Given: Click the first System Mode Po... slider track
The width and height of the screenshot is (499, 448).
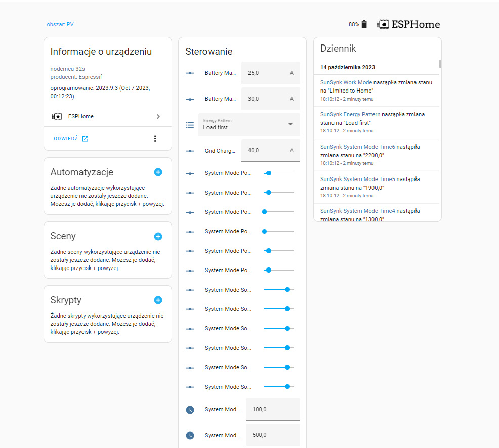Looking at the screenshot, I should 278,173.
